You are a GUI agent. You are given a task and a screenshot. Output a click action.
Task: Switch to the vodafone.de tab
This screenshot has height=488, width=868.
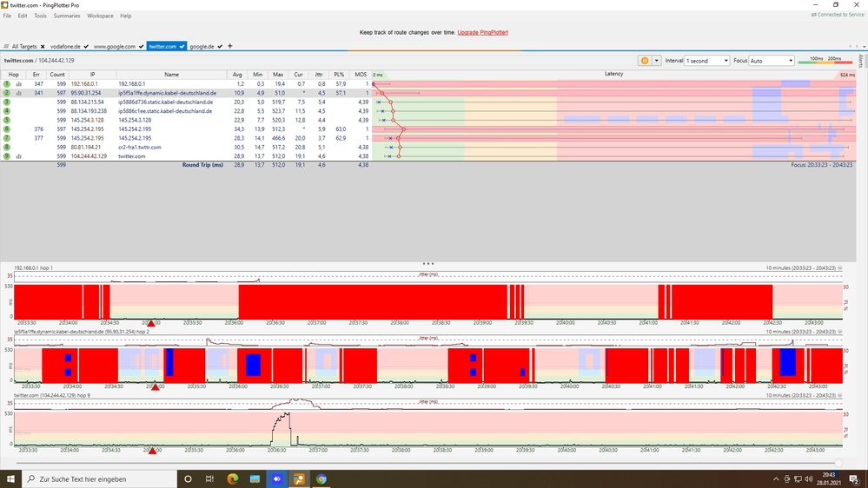point(65,47)
